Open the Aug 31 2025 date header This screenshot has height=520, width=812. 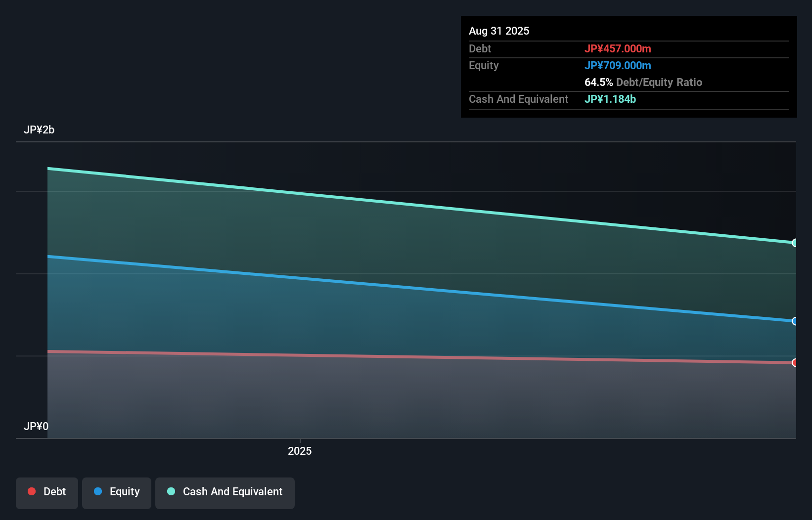[x=499, y=31]
